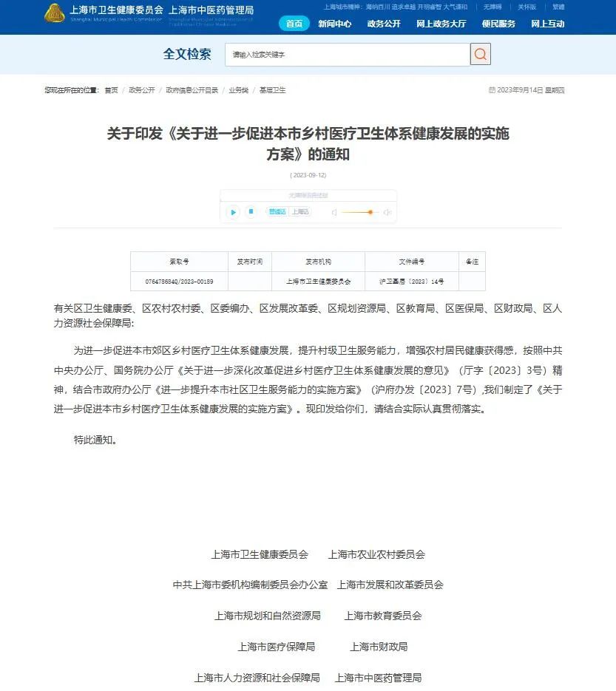This screenshot has width=616, height=691.
Task: Click the 索取号 table header
Action: tap(179, 262)
